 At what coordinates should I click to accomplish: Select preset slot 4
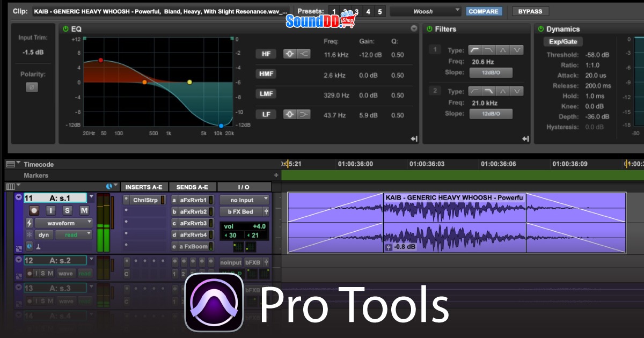(368, 11)
